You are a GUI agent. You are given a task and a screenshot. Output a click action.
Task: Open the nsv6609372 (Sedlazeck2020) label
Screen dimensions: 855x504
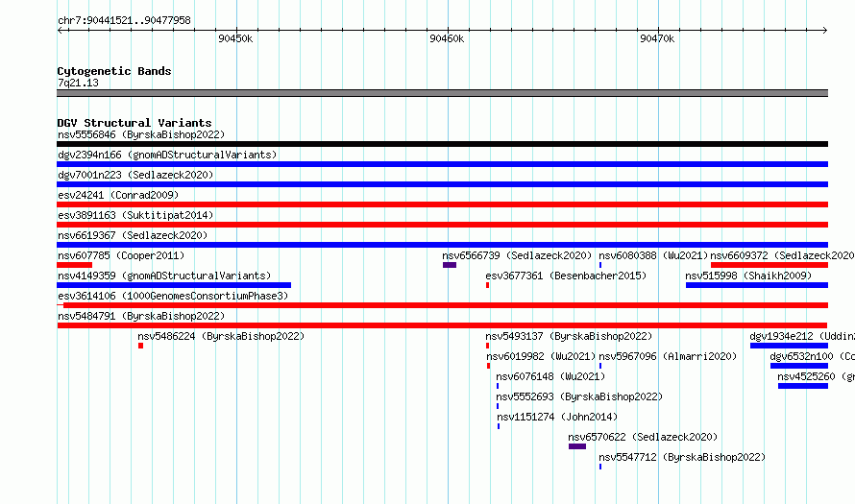click(783, 255)
